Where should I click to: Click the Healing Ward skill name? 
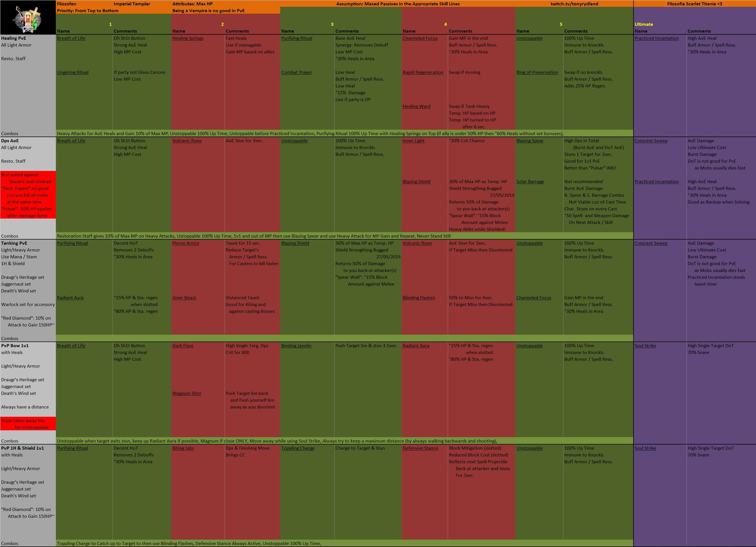click(x=417, y=106)
